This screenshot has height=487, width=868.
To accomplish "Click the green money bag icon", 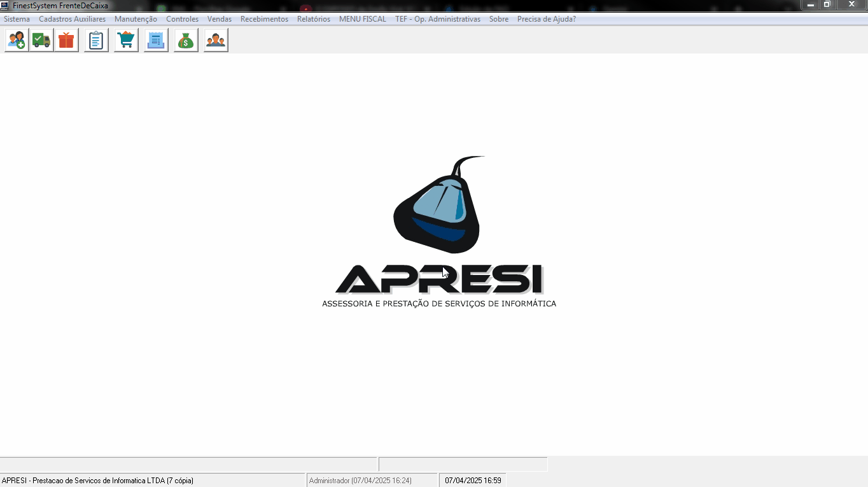I will (186, 40).
